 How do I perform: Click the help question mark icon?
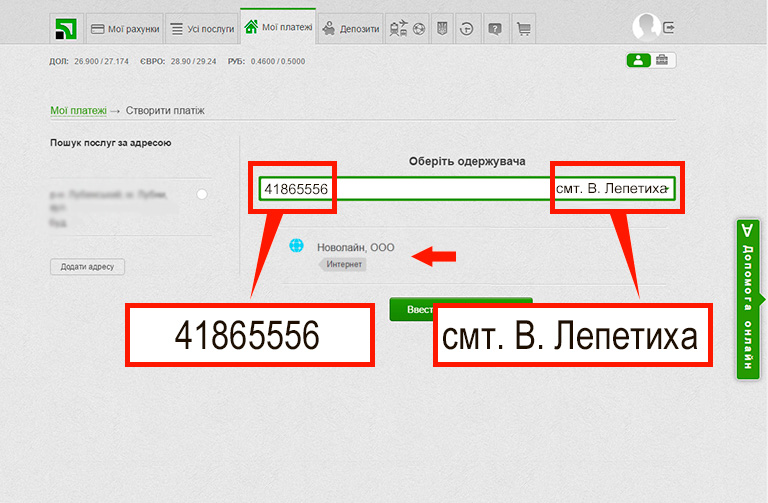point(495,29)
